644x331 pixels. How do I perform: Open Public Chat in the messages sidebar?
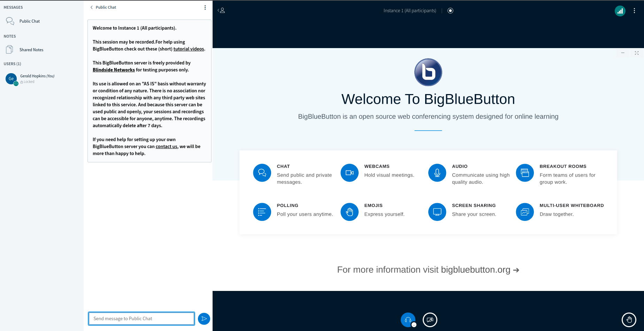click(x=30, y=21)
